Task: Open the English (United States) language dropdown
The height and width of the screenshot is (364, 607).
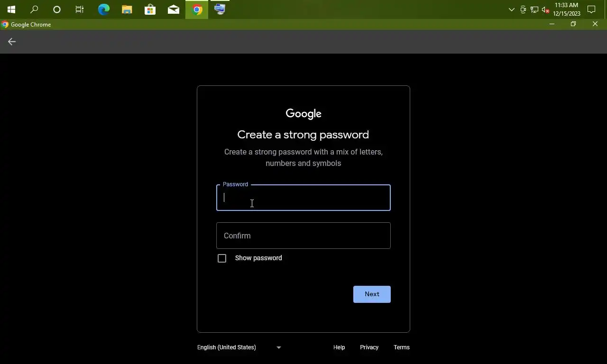Action: point(239,347)
